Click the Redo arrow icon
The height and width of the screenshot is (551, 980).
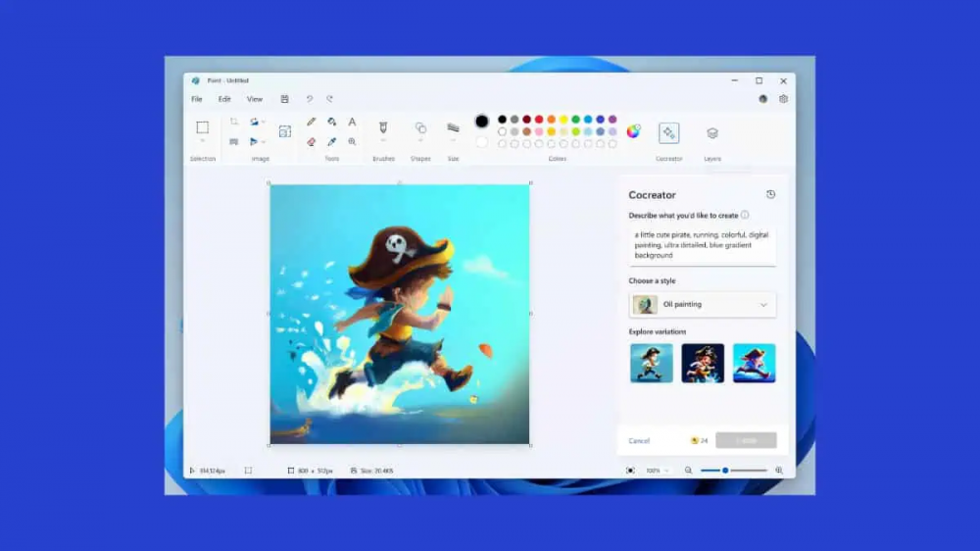pos(330,99)
